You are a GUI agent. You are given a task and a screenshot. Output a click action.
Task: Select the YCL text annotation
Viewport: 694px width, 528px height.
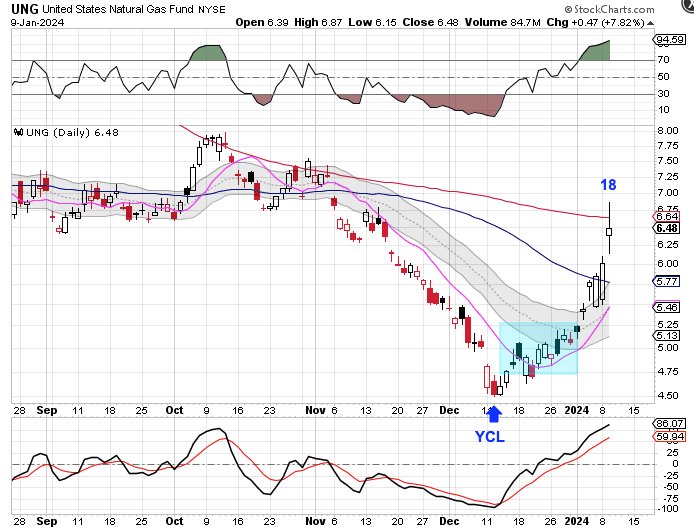[492, 436]
